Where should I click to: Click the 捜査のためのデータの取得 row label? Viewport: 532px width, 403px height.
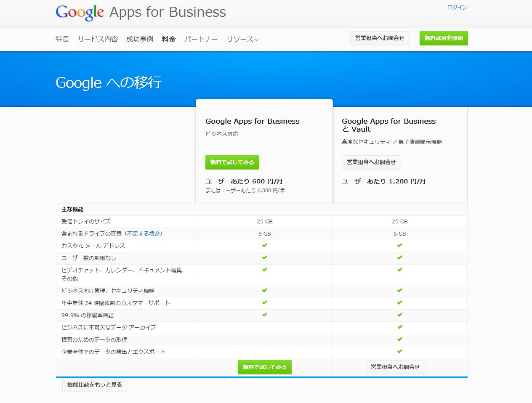click(x=94, y=339)
